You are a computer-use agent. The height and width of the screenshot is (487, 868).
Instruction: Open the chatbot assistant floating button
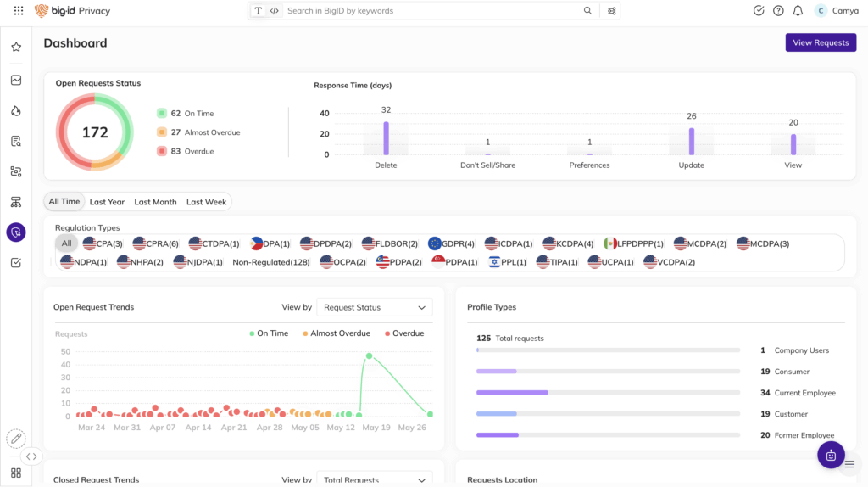pos(831,455)
